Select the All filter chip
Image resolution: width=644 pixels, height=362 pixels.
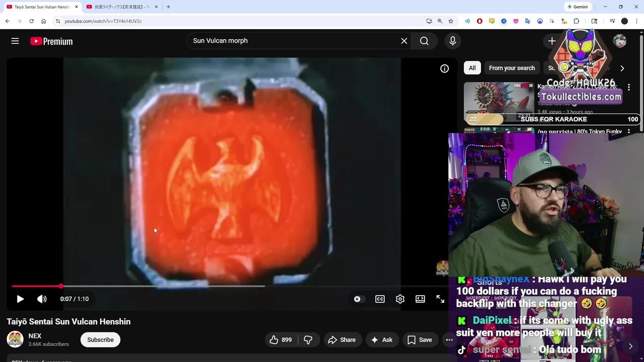tap(472, 68)
